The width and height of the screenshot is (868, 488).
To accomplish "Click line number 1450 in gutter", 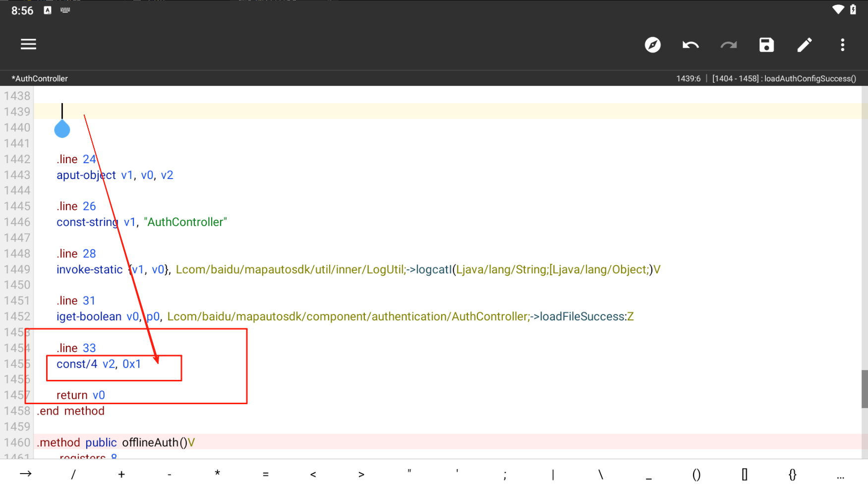I will tap(17, 285).
